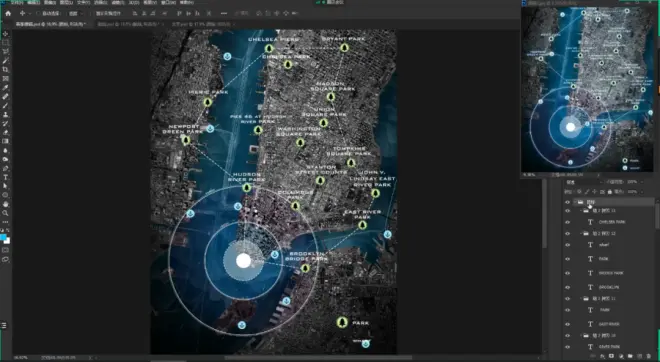Select the Eraser tool
660x362 pixels.
click(x=5, y=132)
